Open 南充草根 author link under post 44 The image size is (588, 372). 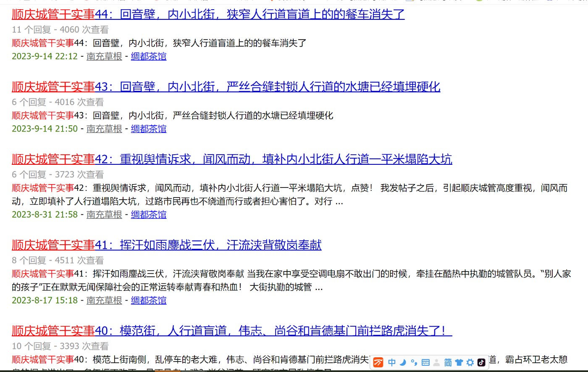104,56
